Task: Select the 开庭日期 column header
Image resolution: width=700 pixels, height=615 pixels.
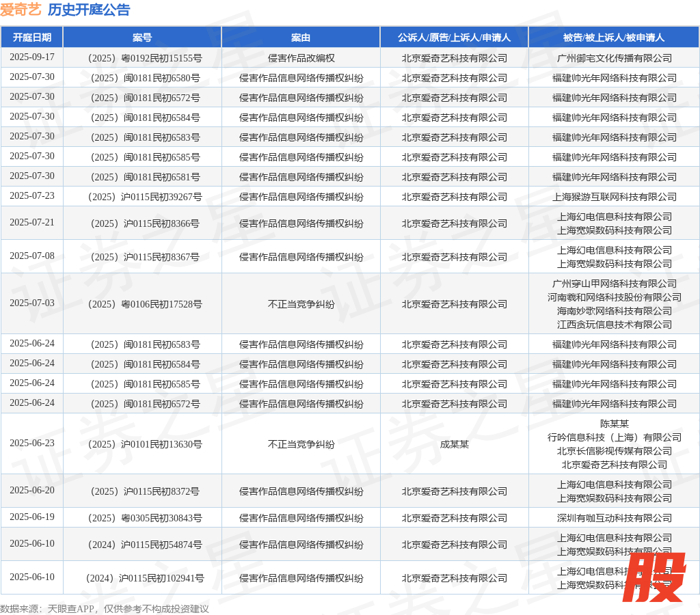Action: [x=31, y=38]
